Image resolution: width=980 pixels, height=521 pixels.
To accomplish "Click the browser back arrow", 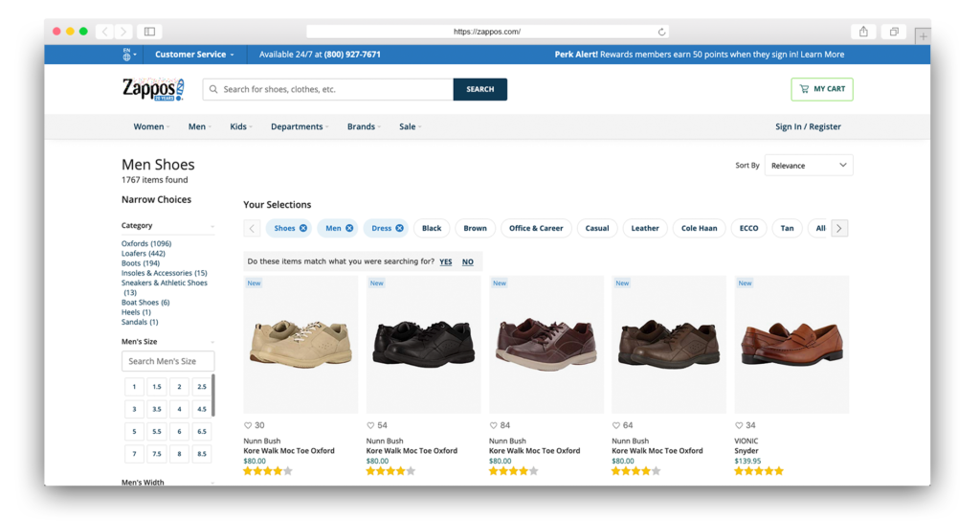I will (x=105, y=32).
